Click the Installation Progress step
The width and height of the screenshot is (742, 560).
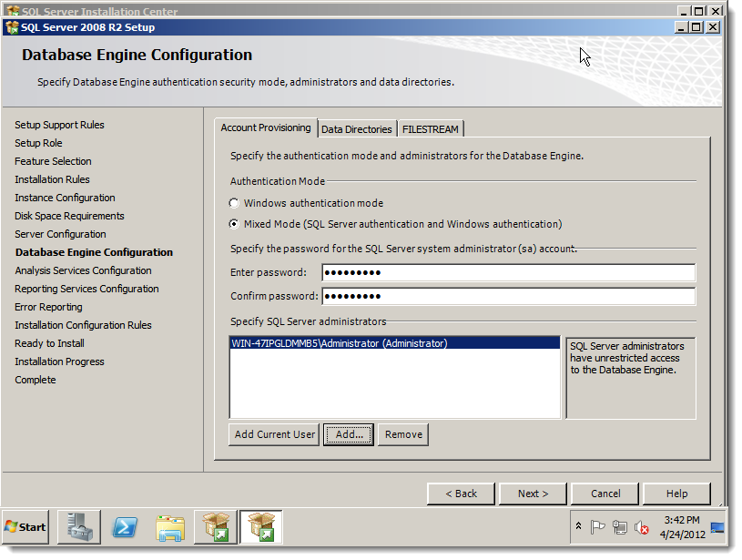click(59, 361)
